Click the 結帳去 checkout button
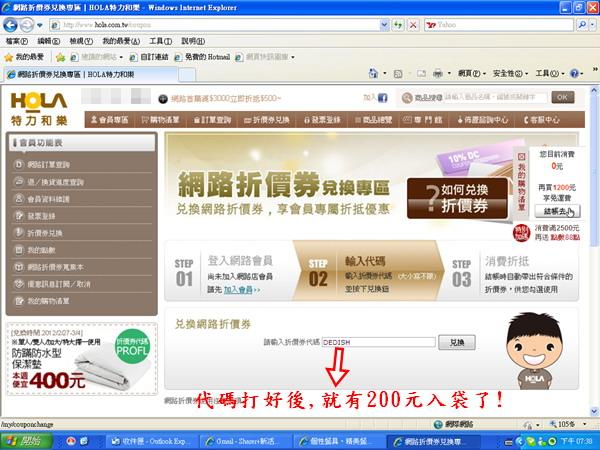This screenshot has height=450, width=600. point(557,211)
